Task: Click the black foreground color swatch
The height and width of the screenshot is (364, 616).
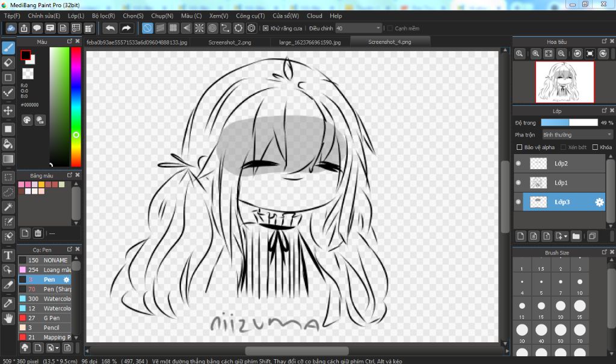Action: click(x=25, y=55)
